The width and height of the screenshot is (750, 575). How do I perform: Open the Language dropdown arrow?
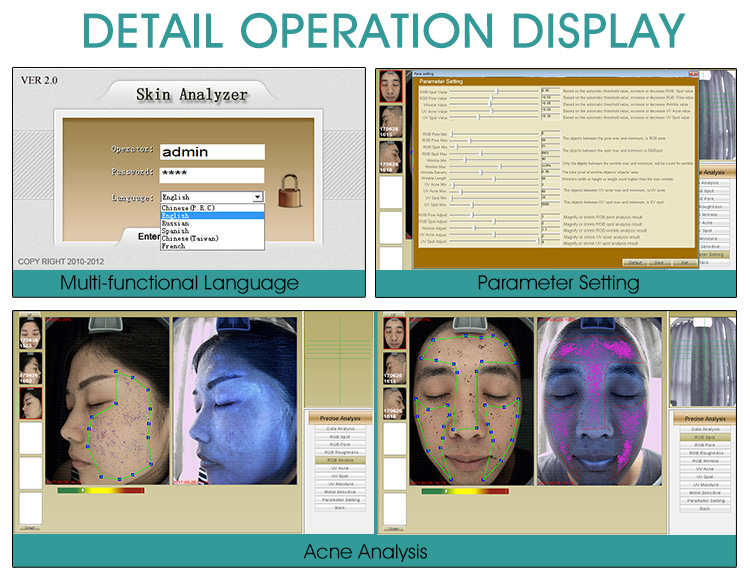tap(258, 198)
